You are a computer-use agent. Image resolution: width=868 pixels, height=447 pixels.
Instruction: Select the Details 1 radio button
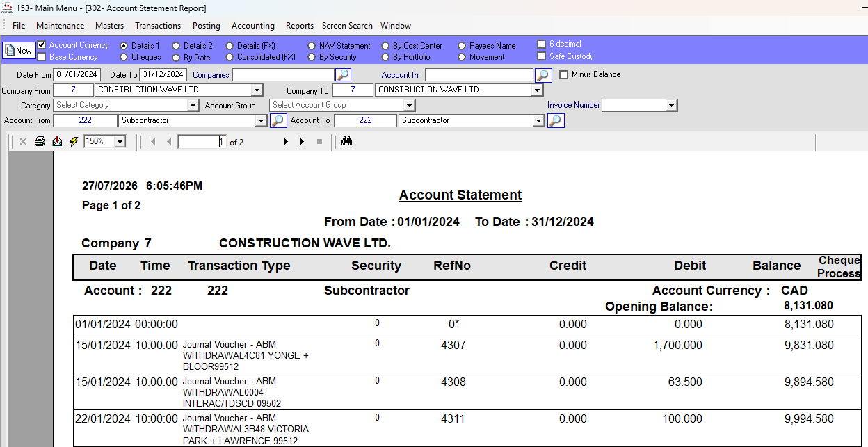pyautogui.click(x=124, y=46)
